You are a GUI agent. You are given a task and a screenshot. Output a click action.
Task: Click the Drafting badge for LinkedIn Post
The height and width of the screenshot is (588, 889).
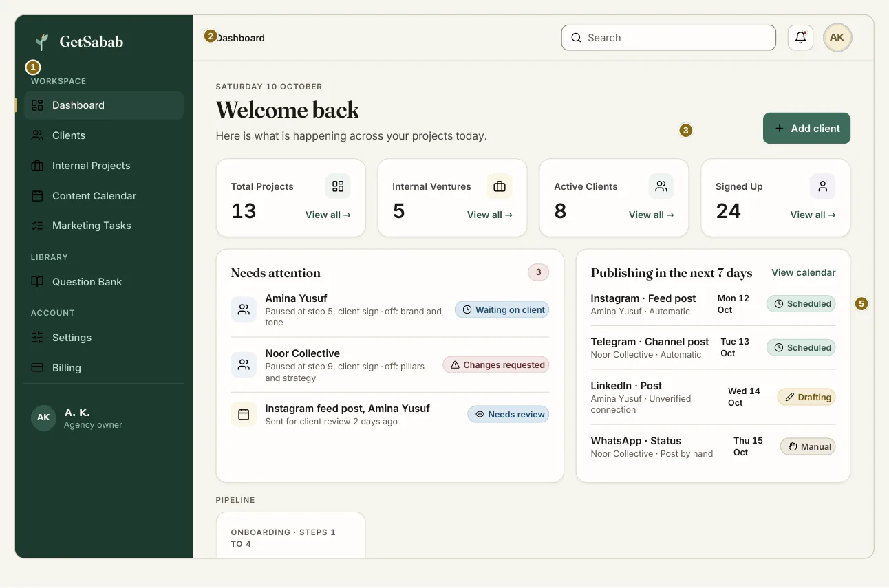click(x=806, y=397)
